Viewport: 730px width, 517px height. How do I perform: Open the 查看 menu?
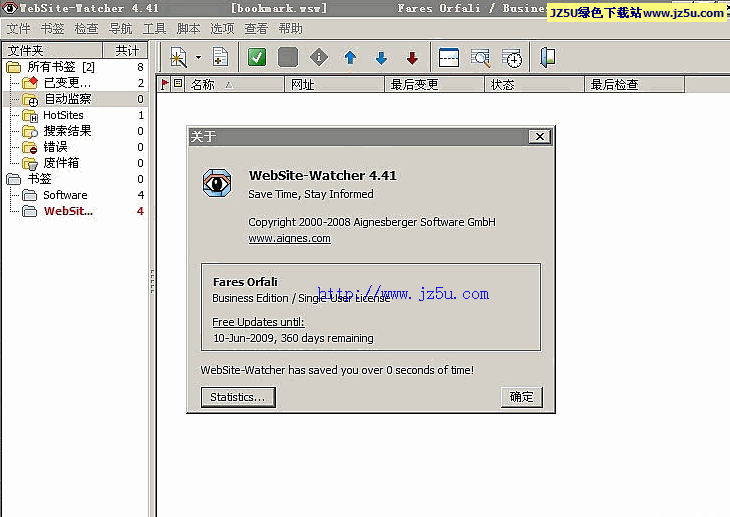257,29
